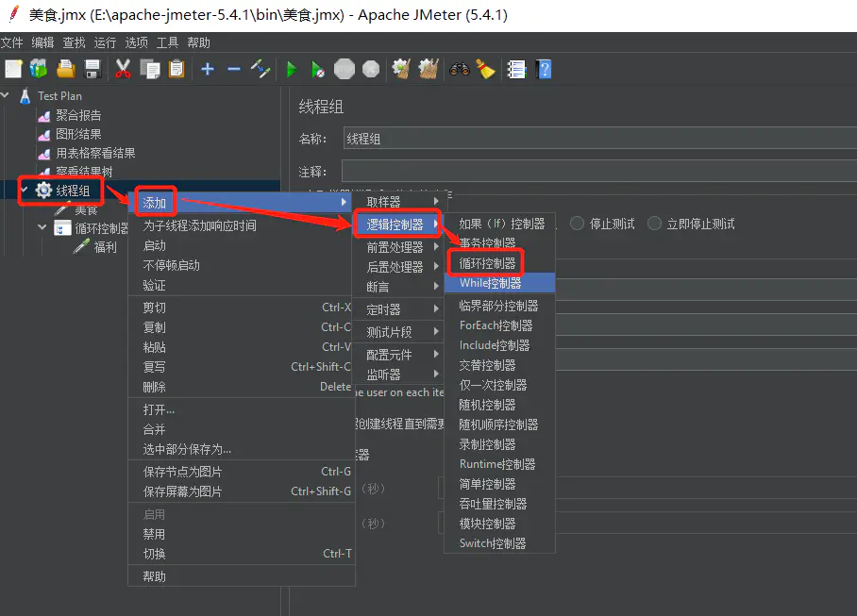857x616 pixels.
Task: Click the Expand all plus icon
Action: (x=207, y=69)
